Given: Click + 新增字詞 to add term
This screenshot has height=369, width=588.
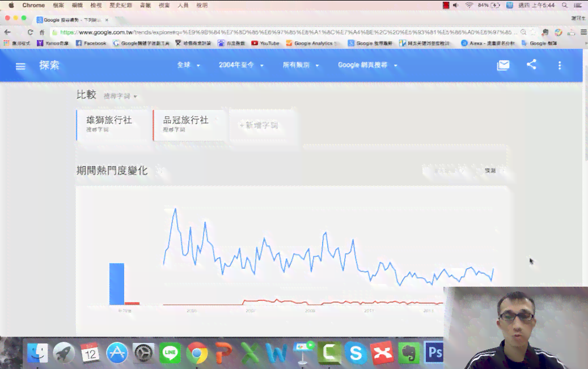Looking at the screenshot, I should [x=260, y=125].
